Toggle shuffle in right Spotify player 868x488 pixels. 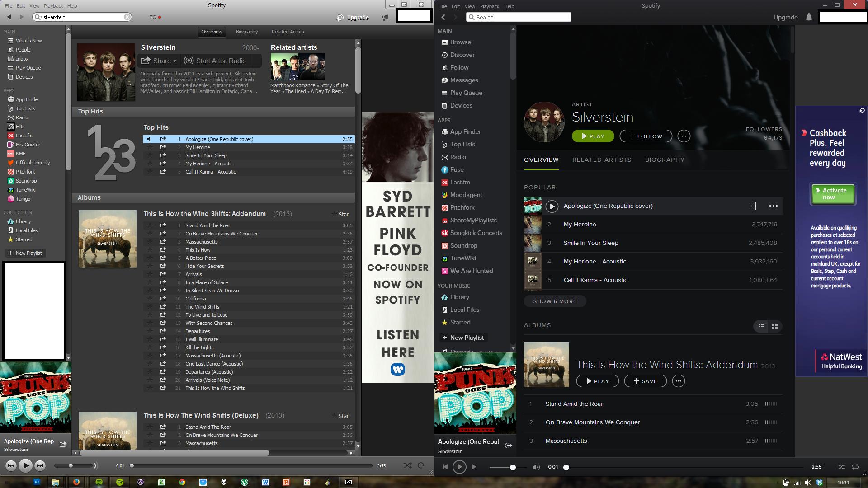(x=841, y=467)
